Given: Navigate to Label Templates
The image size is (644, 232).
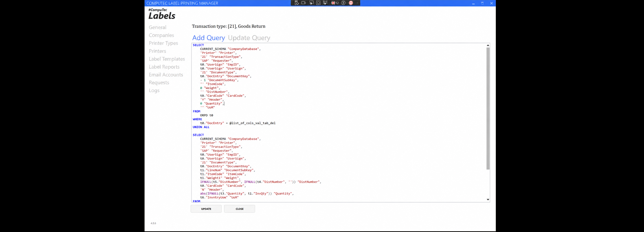Looking at the screenshot, I should 167,59.
